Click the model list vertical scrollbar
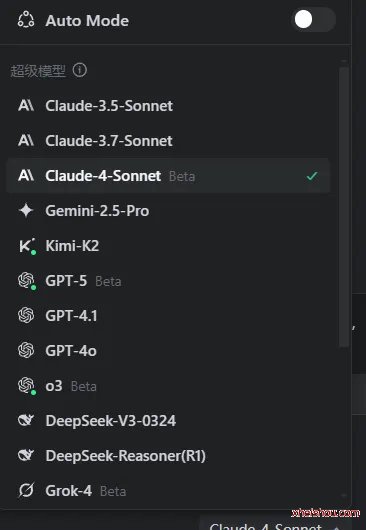366x530 pixels. tap(344, 207)
